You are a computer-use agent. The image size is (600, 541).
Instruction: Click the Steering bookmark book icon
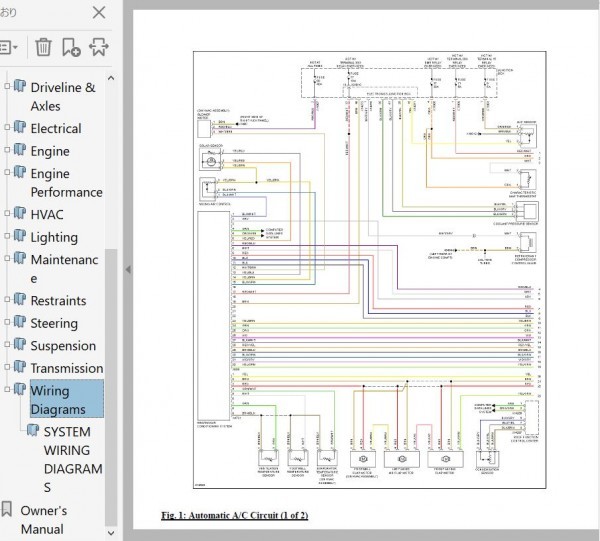[20, 321]
